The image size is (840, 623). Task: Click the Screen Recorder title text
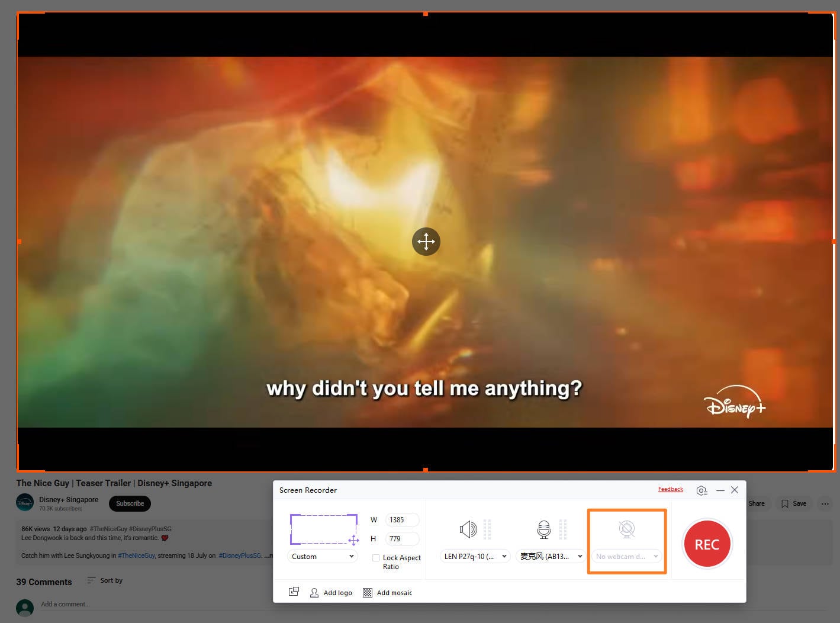click(x=308, y=490)
